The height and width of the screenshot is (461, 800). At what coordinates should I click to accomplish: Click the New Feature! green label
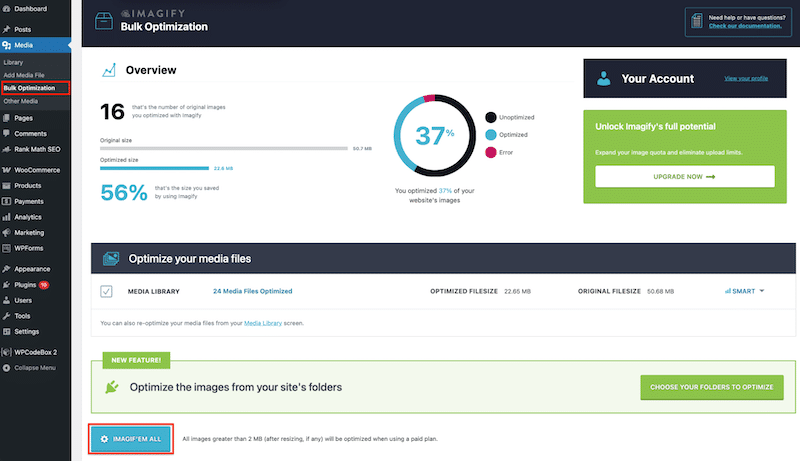136,360
